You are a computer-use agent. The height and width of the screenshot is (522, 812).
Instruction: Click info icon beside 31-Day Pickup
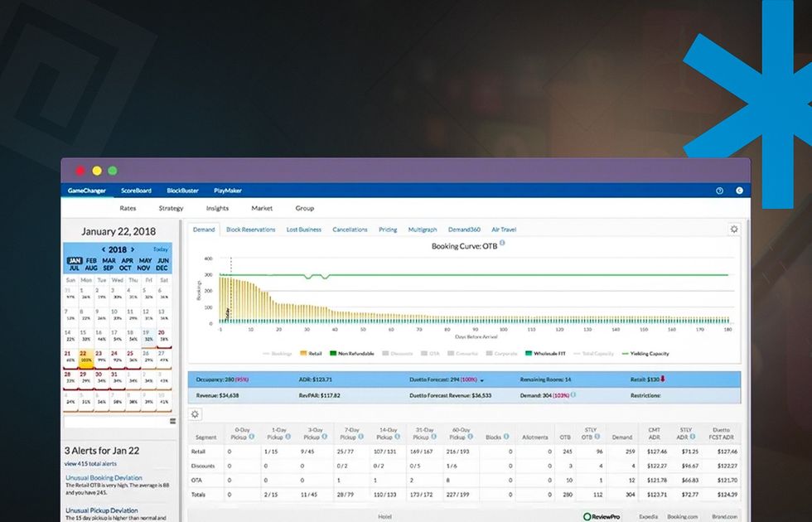(433, 437)
